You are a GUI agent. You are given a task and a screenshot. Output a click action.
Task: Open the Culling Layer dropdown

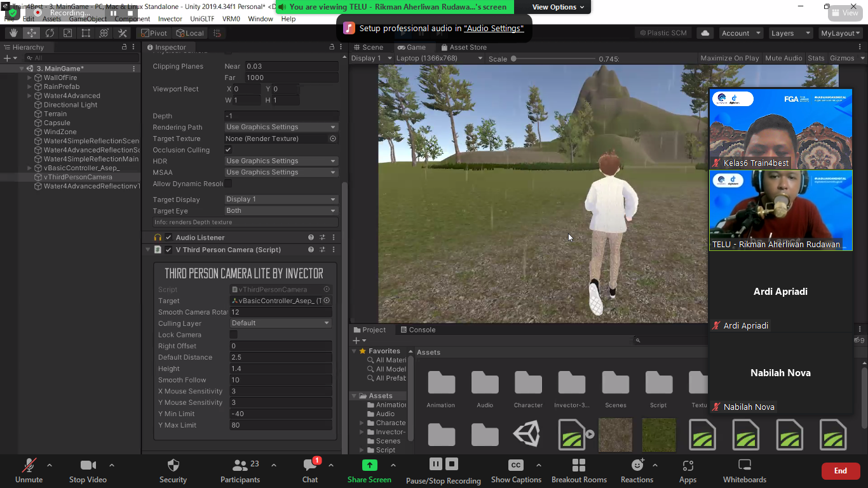280,323
